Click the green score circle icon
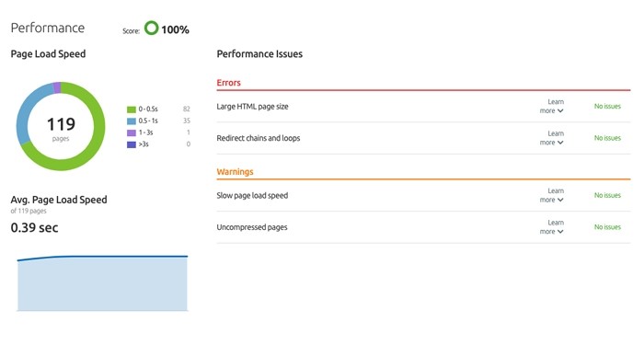Viewport: 644px width, 345px height. [x=151, y=28]
